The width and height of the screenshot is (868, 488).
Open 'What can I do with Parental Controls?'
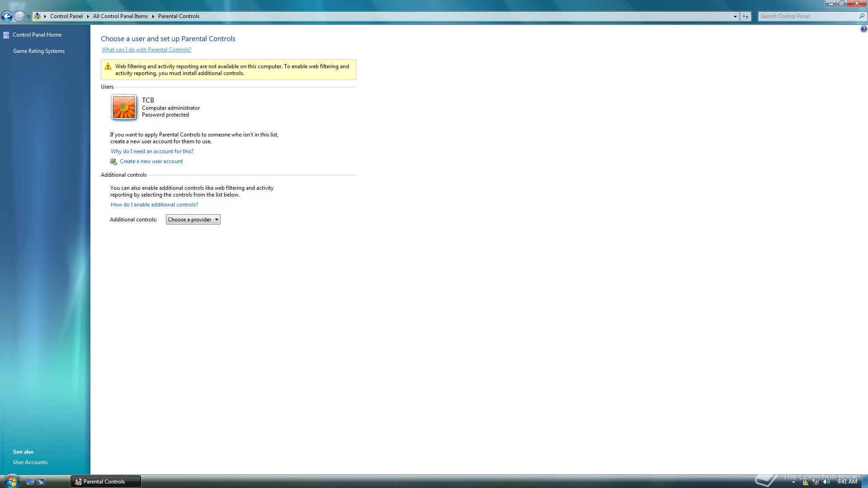(x=146, y=50)
